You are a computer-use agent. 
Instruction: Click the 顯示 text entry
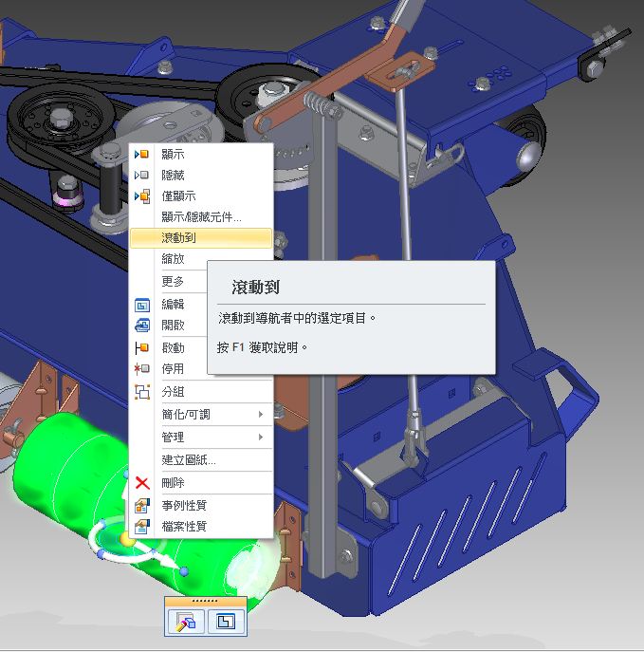click(x=173, y=155)
